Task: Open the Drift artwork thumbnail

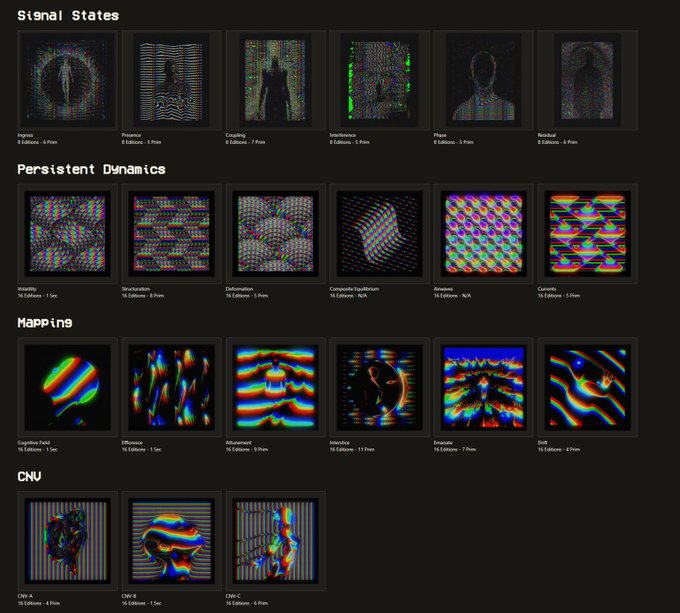Action: (588, 387)
